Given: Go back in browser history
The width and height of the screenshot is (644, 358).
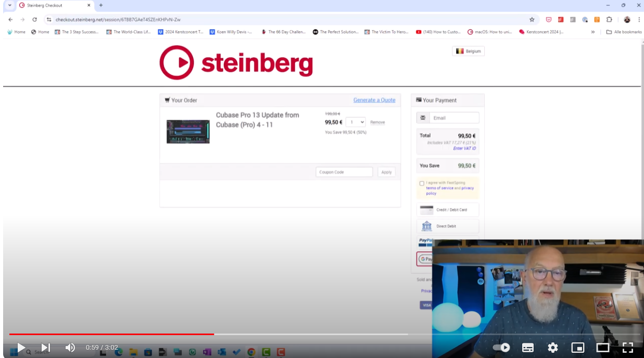Looking at the screenshot, I should tap(10, 19).
